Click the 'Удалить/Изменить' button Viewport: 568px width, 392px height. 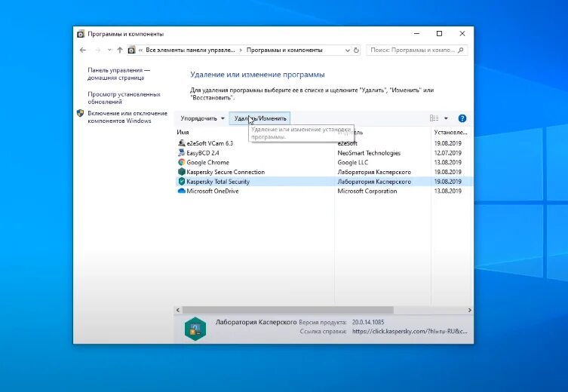click(x=259, y=118)
